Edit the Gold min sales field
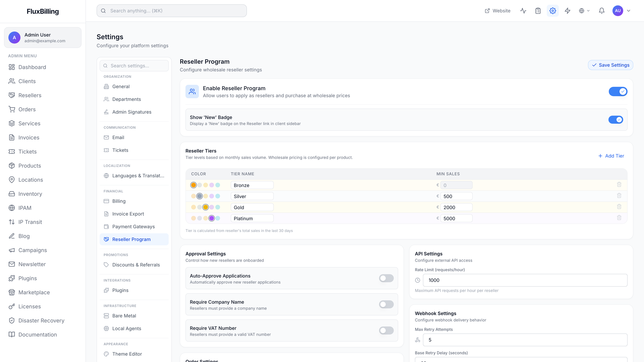 [457, 207]
